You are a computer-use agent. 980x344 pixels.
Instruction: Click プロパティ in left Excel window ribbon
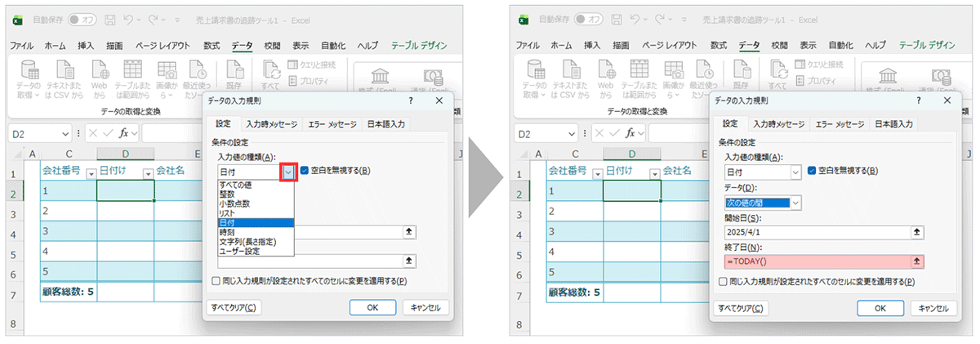tap(310, 80)
